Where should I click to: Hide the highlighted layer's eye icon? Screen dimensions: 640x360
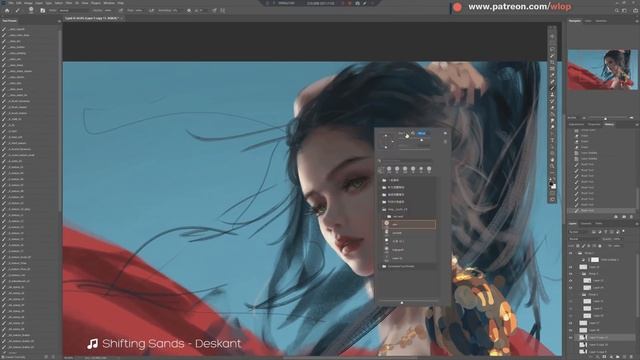pyautogui.click(x=571, y=338)
